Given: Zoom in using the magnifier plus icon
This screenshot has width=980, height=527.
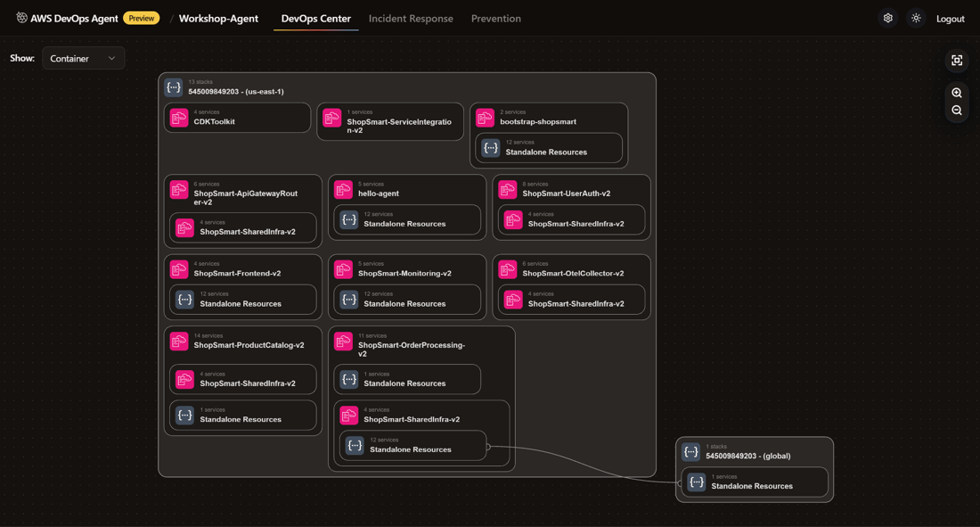Looking at the screenshot, I should coord(956,93).
